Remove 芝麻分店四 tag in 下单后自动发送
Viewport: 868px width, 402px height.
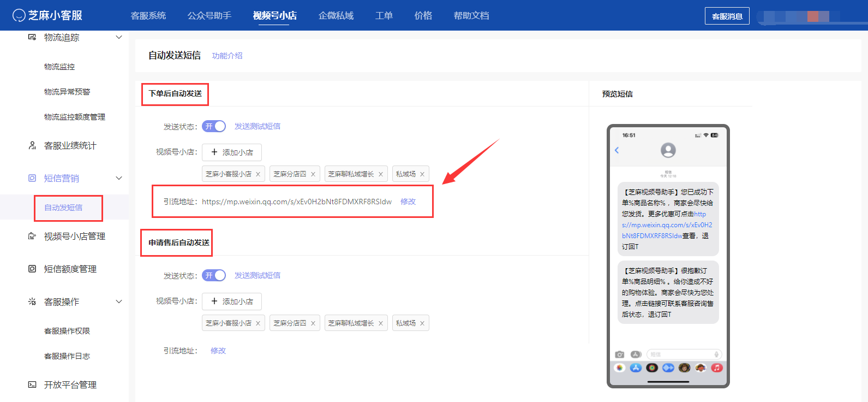point(313,174)
